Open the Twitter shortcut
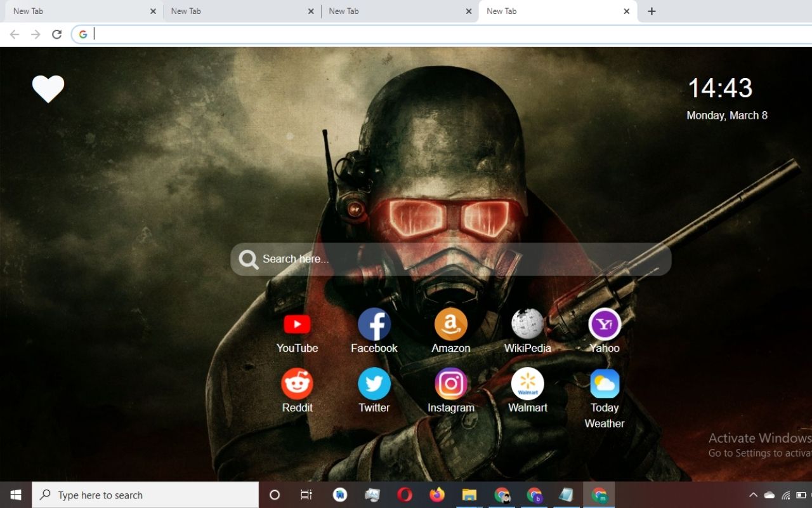 pos(374,384)
